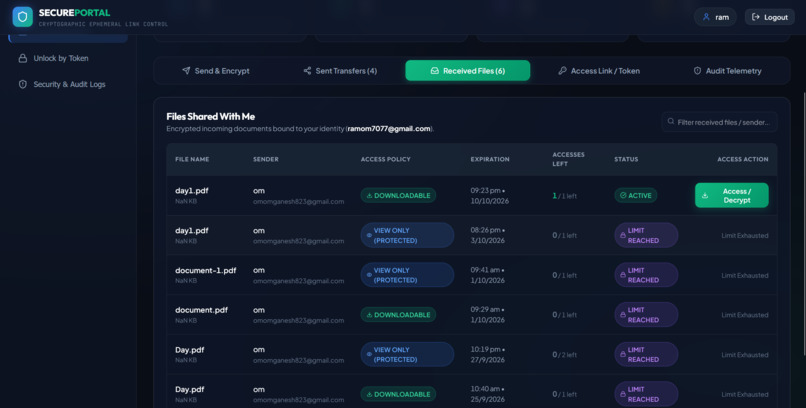Click the eye icon in the 27/9/2026 Day.pdf row
Screen dimensions: 806x408
tap(369, 355)
